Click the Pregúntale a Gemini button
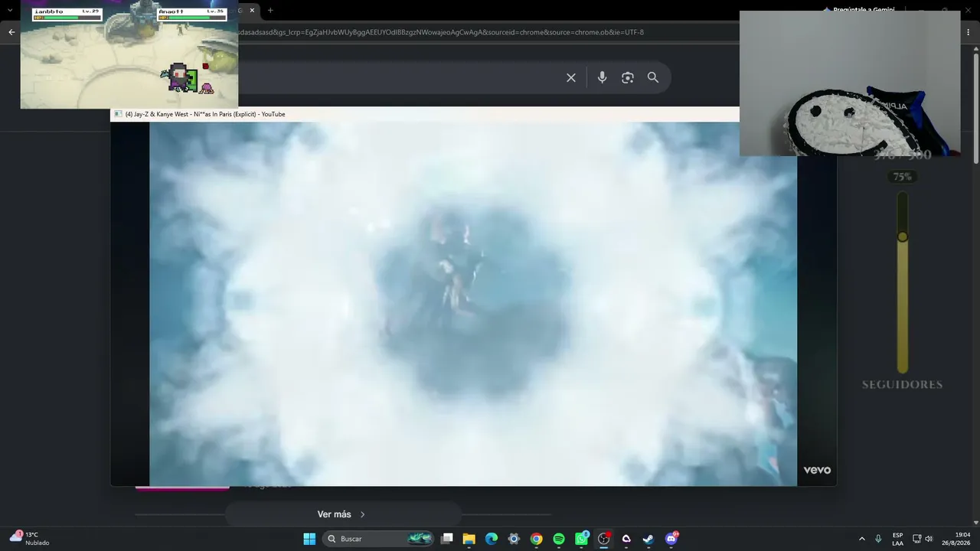The width and height of the screenshot is (980, 551). tap(858, 9)
